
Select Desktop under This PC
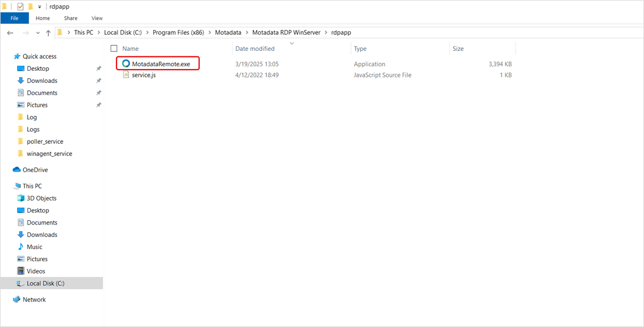tap(38, 210)
